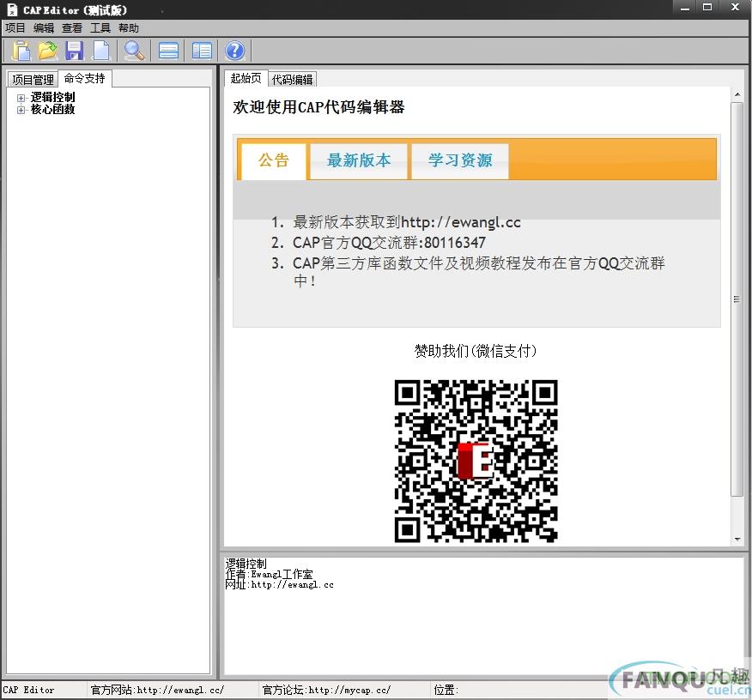Click the welcome page vertical scrollbar thumb
Viewport: 752px width, 700px height.
[737, 299]
